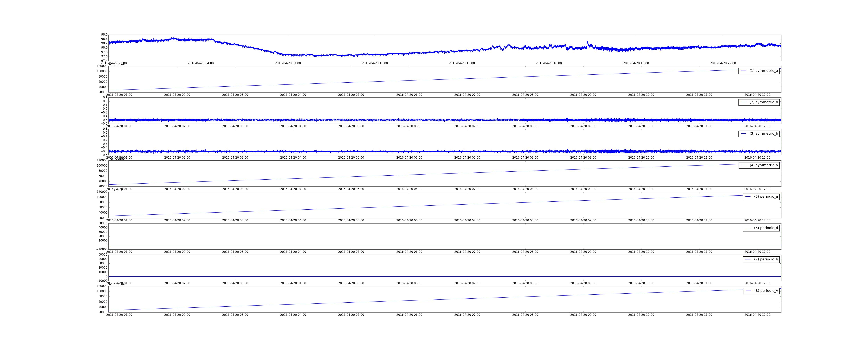The height and width of the screenshot is (347, 868).
Task: Click the "(3) symmetric_h" legend label
Action: (763, 133)
